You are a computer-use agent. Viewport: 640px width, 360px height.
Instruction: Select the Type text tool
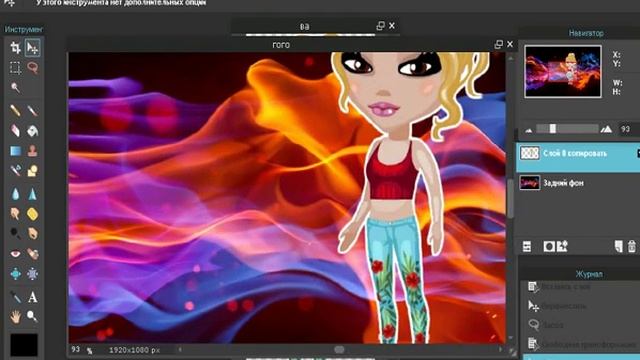coord(32,297)
